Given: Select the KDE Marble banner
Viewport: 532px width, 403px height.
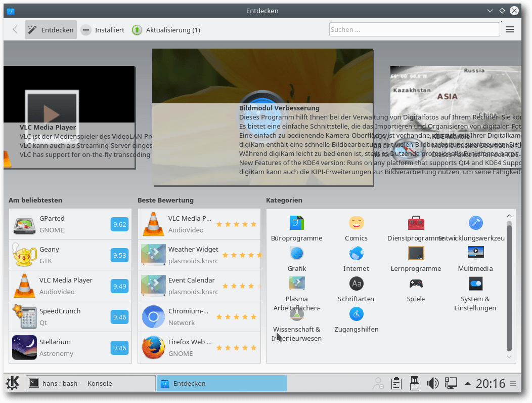Looking at the screenshot, I should coord(456,117).
